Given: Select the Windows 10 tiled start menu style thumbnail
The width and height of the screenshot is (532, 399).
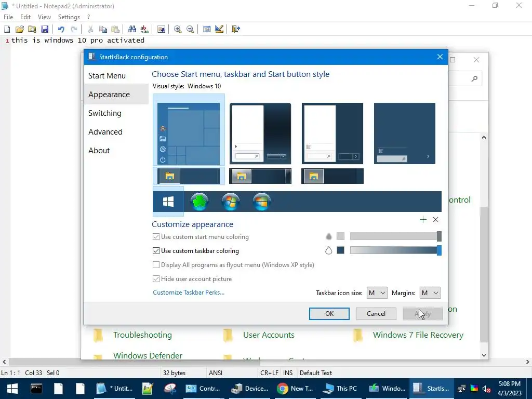Looking at the screenshot, I should 189,134.
